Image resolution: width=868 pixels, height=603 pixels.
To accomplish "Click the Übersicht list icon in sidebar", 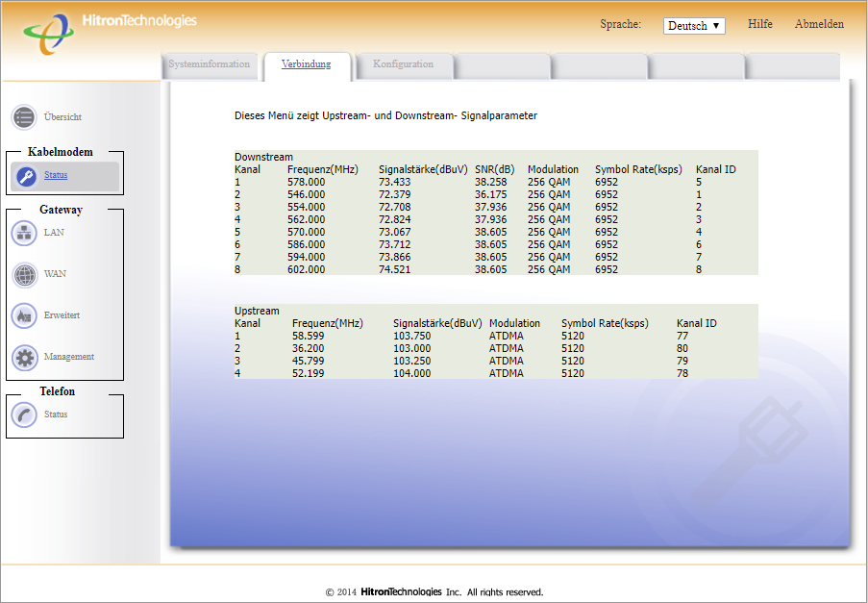I will 24,117.
